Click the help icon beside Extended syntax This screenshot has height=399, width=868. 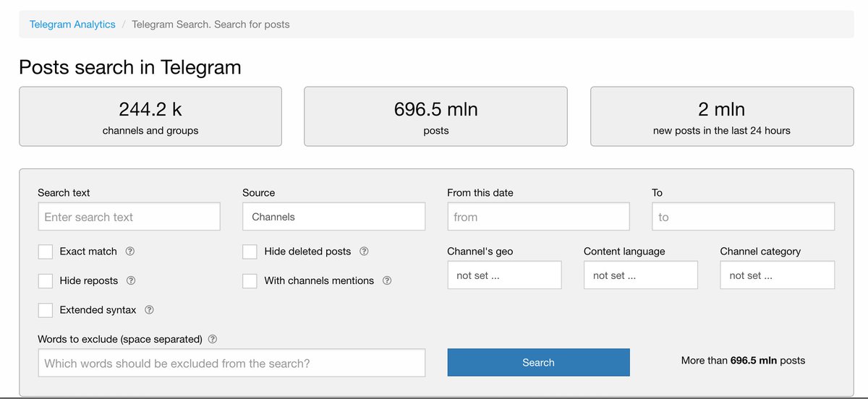149,310
